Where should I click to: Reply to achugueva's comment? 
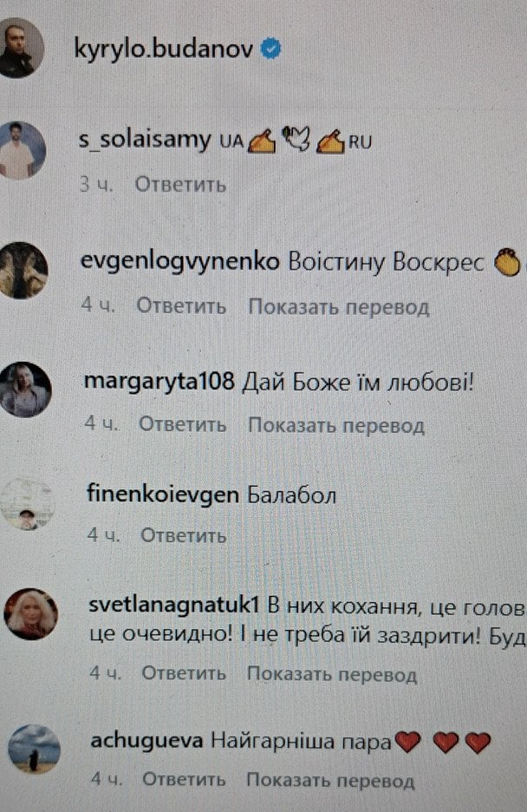pos(184,779)
